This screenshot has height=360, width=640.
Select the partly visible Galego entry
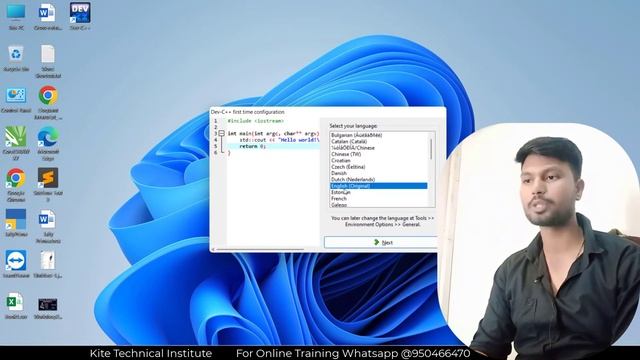click(378, 204)
